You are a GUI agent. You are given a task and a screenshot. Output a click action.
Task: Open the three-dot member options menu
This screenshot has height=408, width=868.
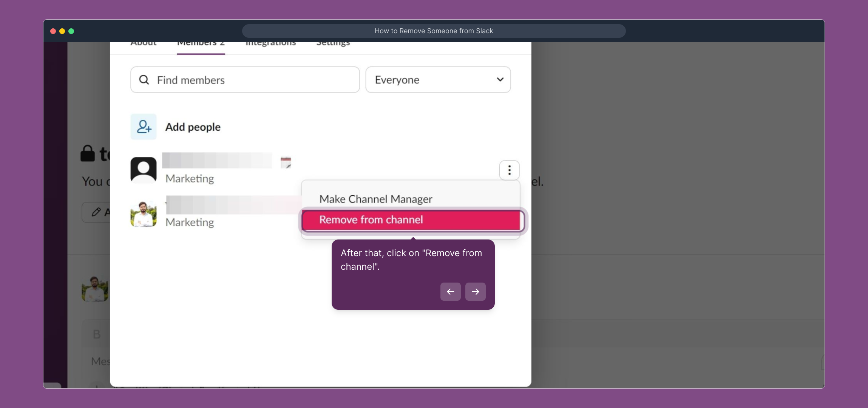(510, 170)
